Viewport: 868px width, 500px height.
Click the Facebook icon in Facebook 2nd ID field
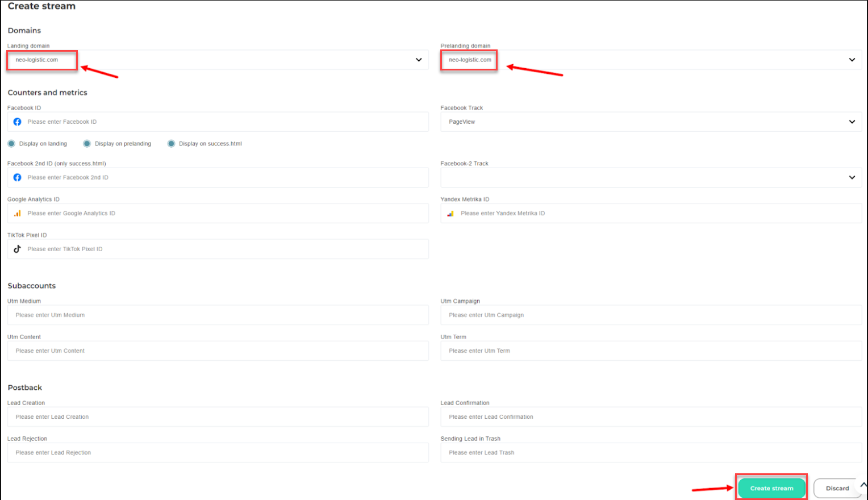coord(18,177)
